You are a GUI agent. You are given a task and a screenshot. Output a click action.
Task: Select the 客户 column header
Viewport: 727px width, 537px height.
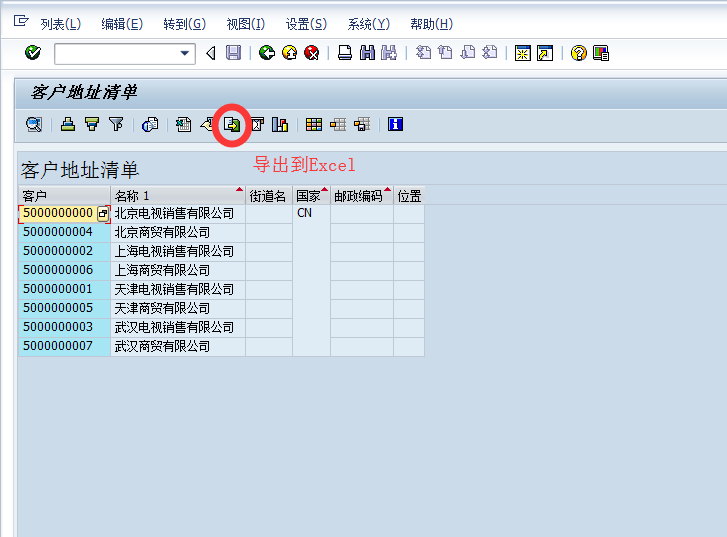coord(64,196)
